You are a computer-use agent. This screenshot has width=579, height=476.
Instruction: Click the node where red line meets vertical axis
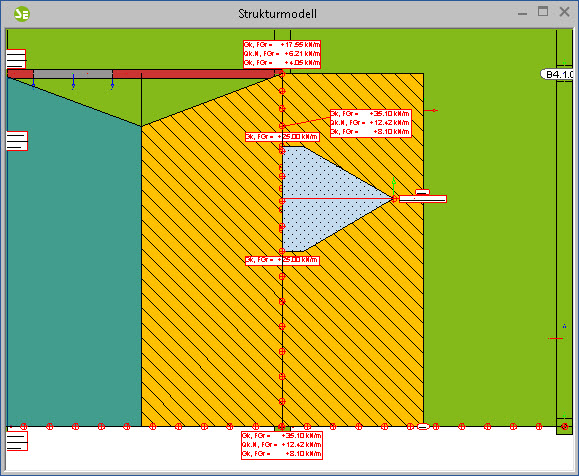(282, 201)
